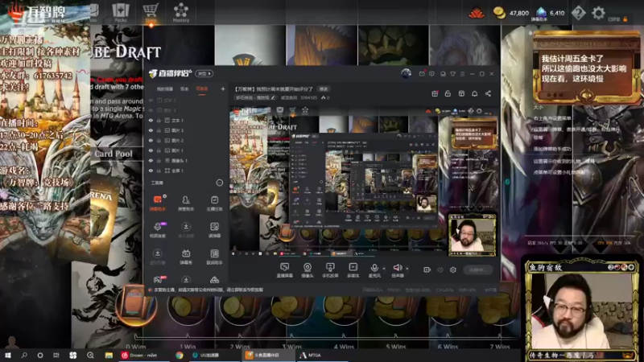Open the Windows Start menu

7,356
